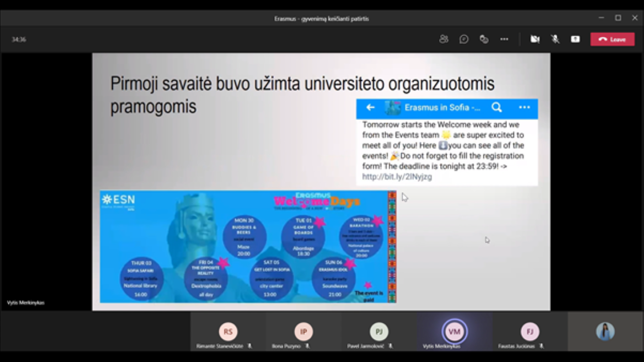Select Rimantė Stanevičiūtė's participant tile
644x362 pixels.
click(x=228, y=332)
